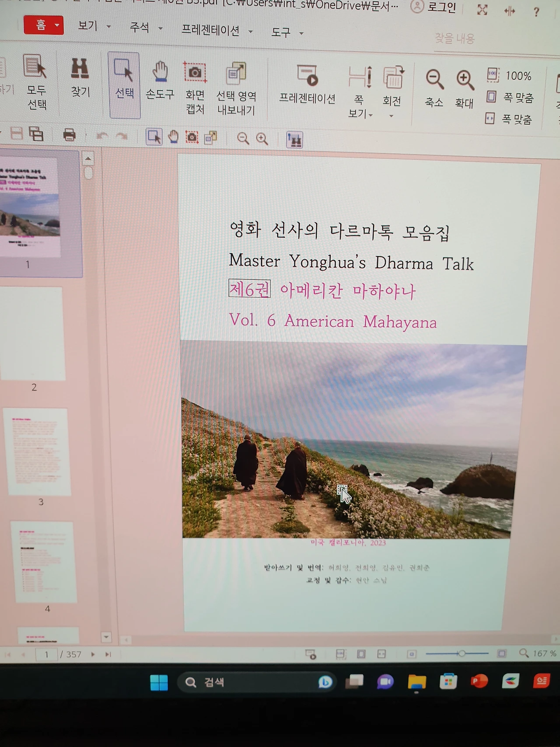
Task: Click the boxed 제6권 text on the page
Action: (249, 289)
